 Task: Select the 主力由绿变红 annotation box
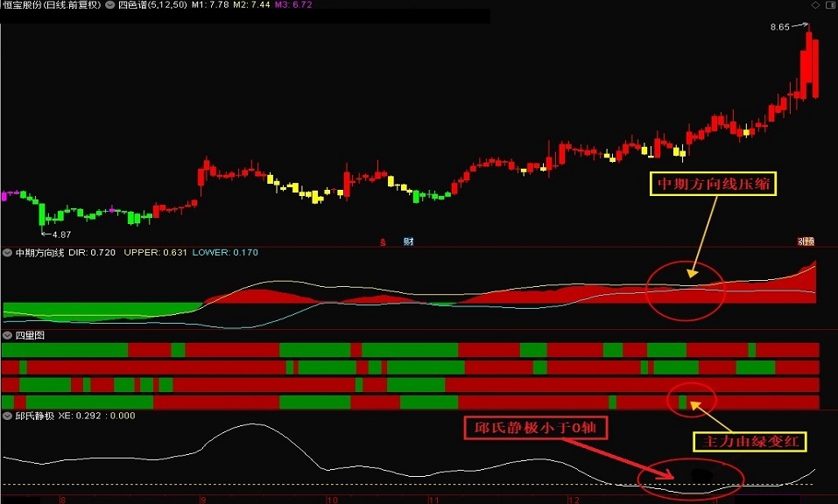[x=749, y=442]
